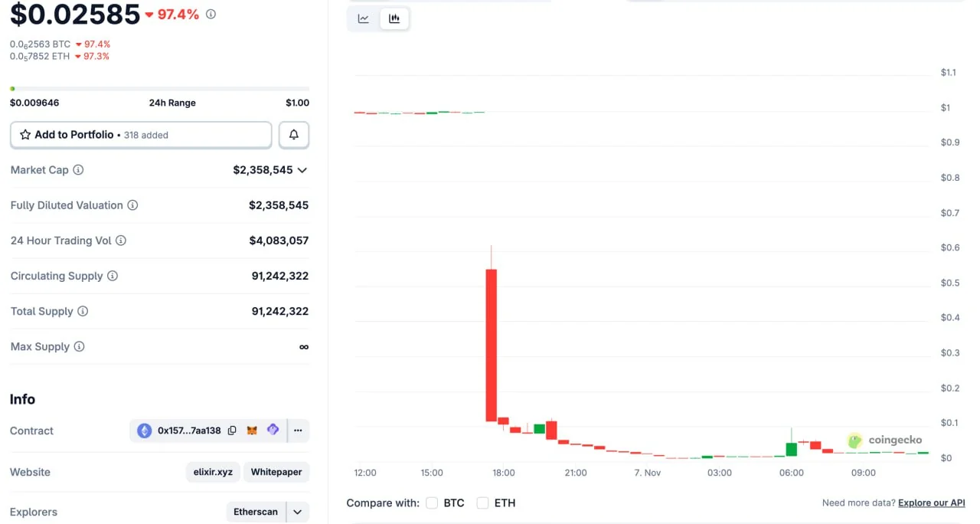Click the info icon beside 24 Hour Trading Vol
The height and width of the screenshot is (524, 980).
click(x=121, y=241)
